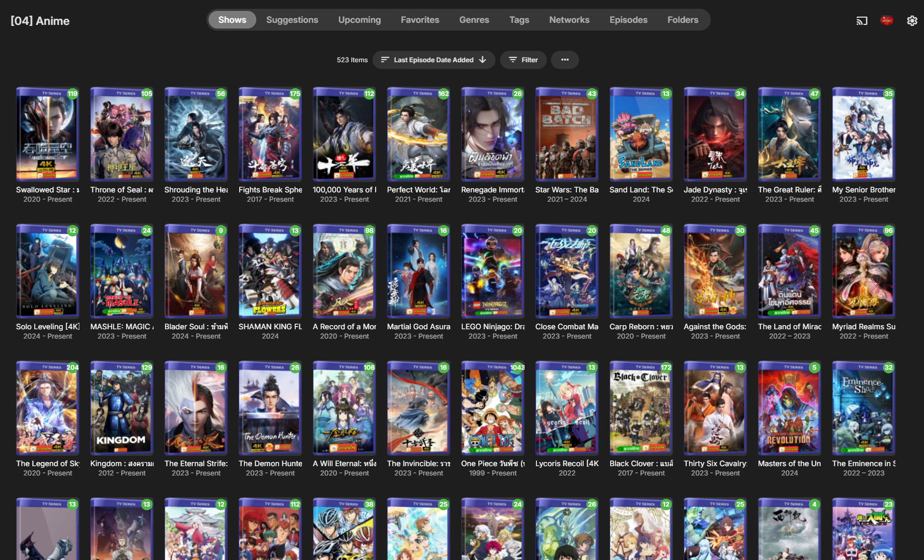Viewport: 924px width, 560px height.
Task: Go to the Tags tab
Action: tap(519, 20)
